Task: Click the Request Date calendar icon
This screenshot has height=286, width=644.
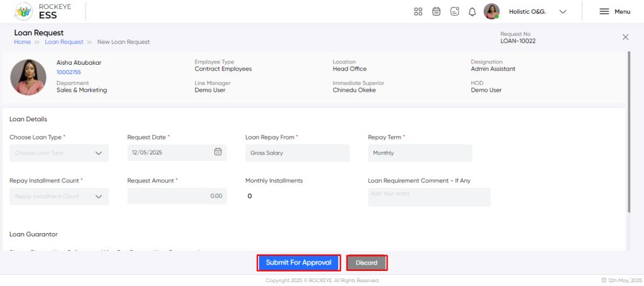Action: pyautogui.click(x=218, y=151)
